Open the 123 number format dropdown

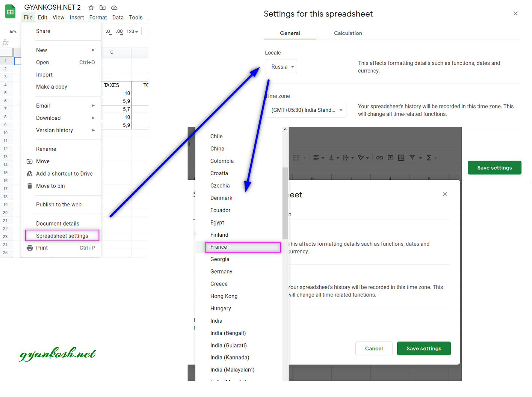[x=132, y=32]
